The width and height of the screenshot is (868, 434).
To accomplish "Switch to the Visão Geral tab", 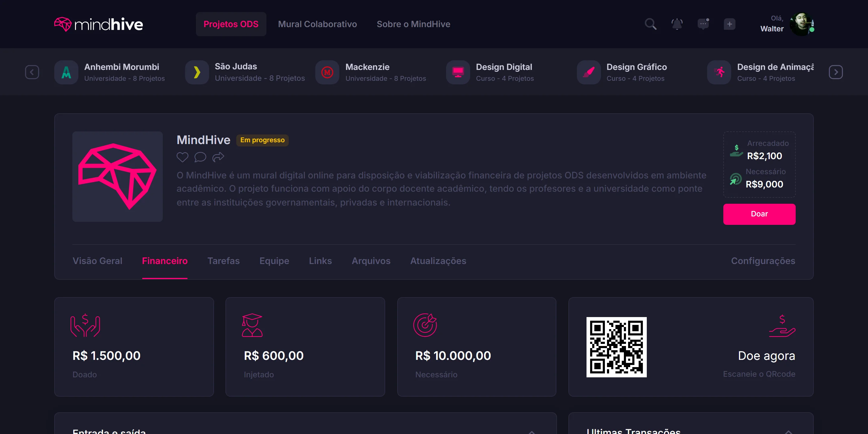I will [x=97, y=261].
